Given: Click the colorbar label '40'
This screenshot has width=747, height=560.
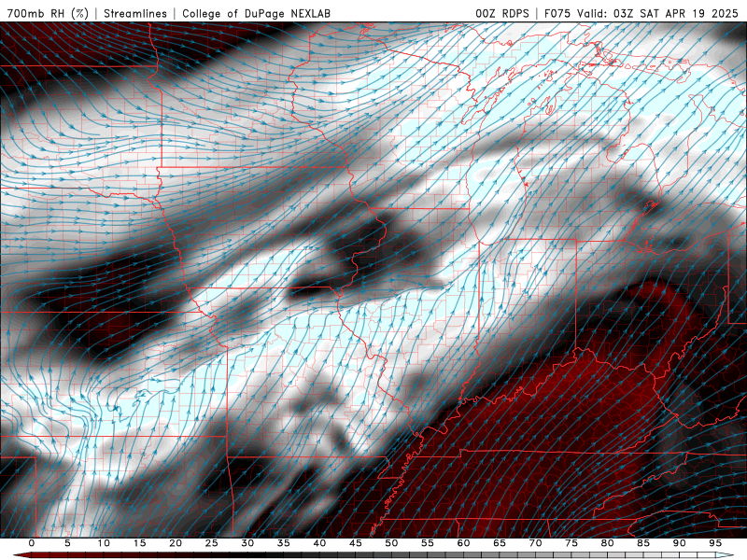Looking at the screenshot, I should click(319, 543).
